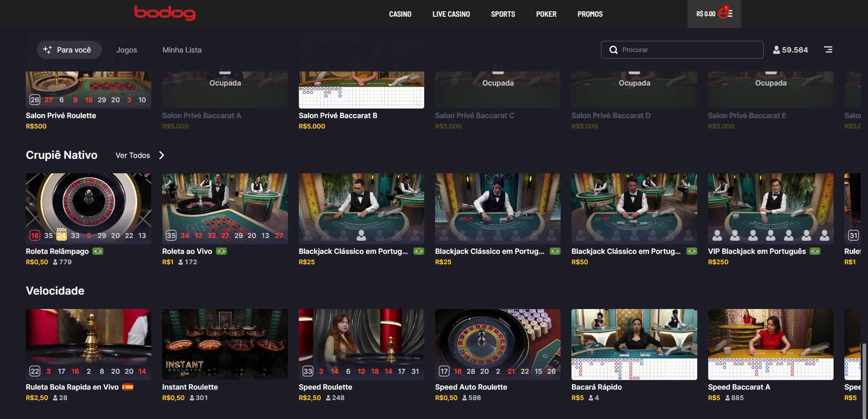
Task: Open the CASINO menu
Action: pos(400,14)
